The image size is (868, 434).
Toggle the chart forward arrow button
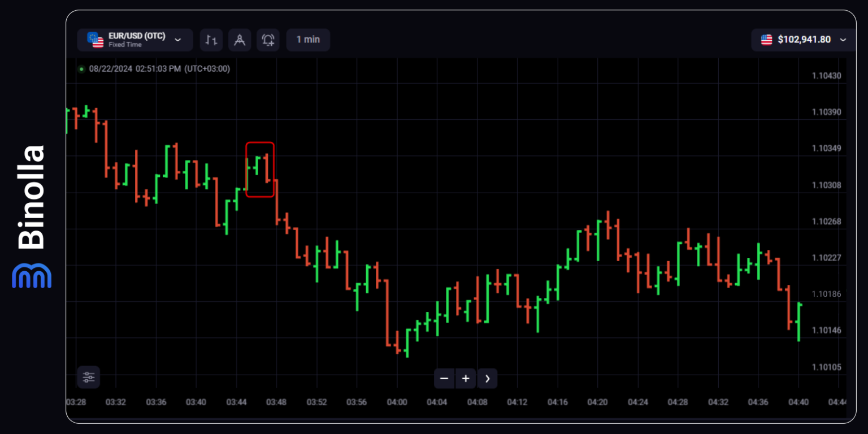point(487,378)
